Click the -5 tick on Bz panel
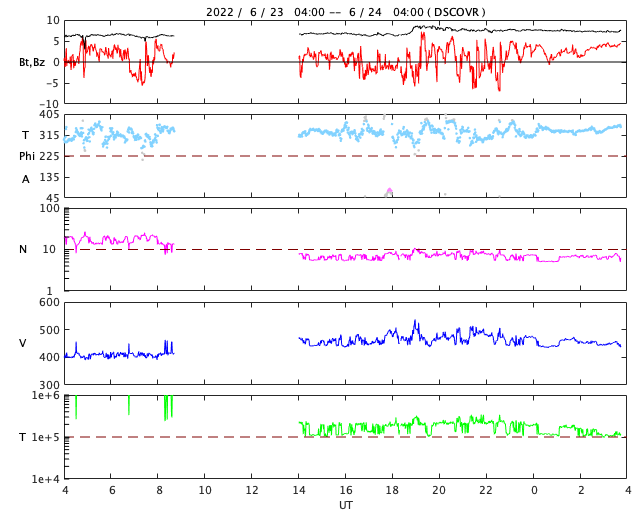 click(x=53, y=83)
